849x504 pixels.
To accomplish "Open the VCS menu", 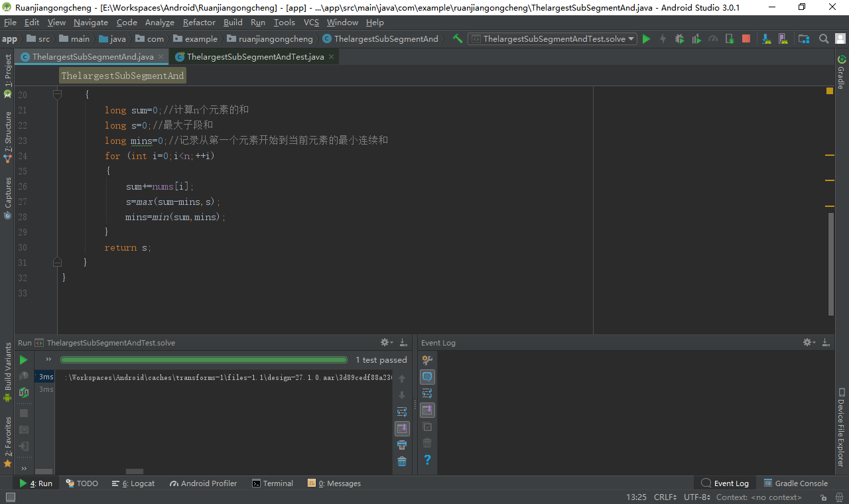I will (311, 22).
